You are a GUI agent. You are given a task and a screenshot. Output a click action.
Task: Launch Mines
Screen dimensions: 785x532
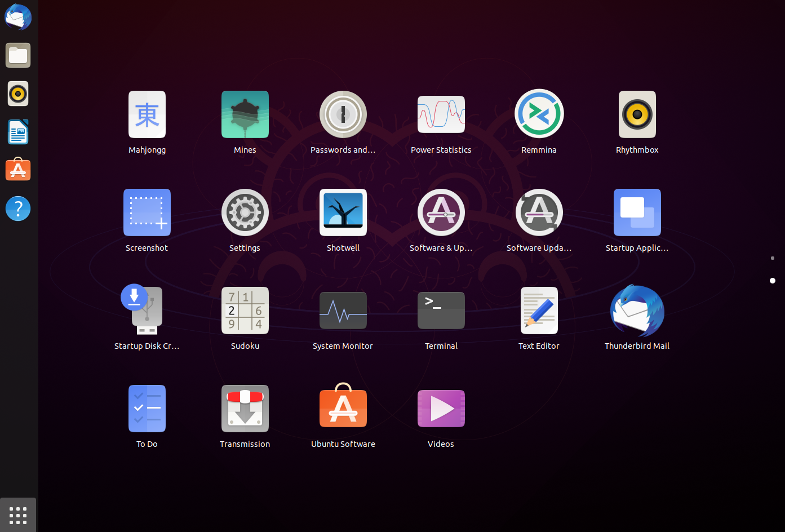tap(245, 114)
